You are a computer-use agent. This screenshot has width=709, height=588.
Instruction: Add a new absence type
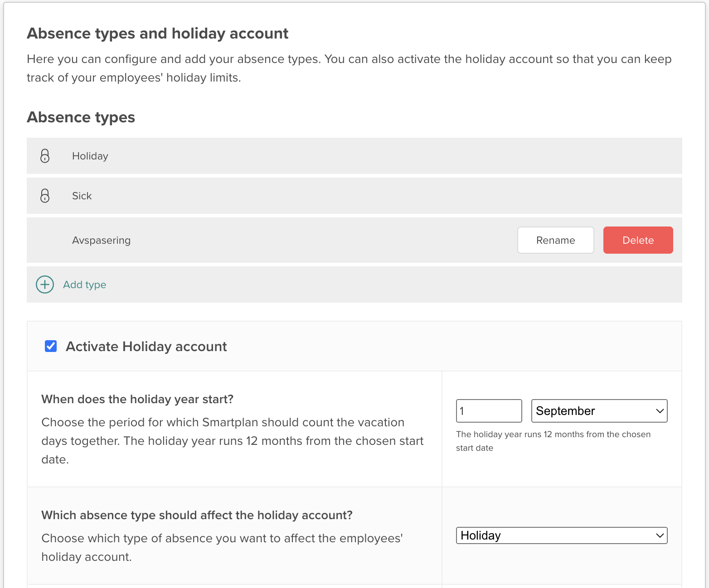click(84, 284)
